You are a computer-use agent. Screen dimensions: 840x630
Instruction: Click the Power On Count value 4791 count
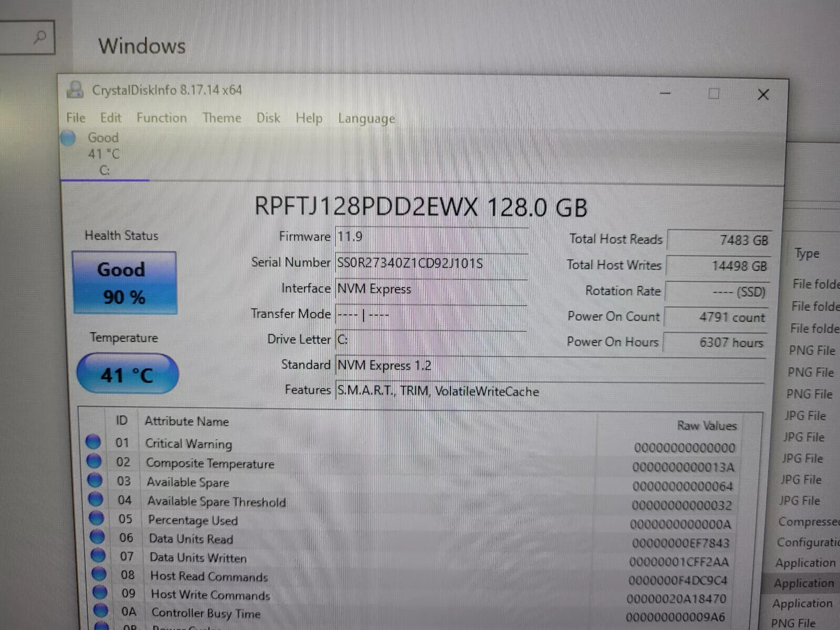(x=716, y=317)
